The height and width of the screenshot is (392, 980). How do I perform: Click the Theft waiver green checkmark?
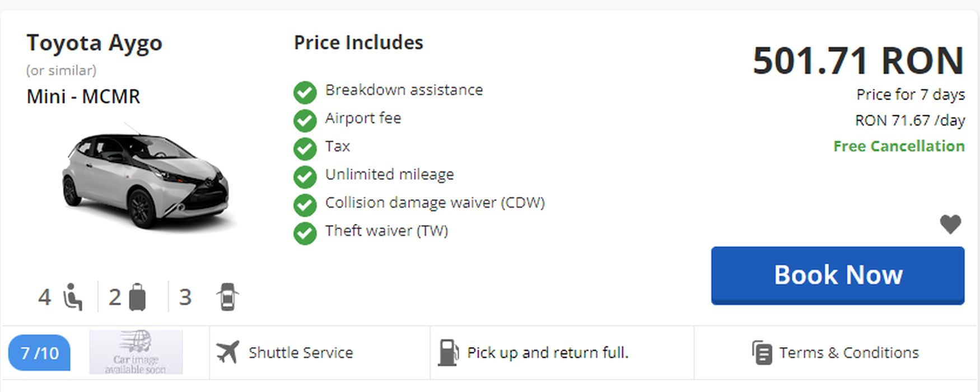[x=305, y=234]
